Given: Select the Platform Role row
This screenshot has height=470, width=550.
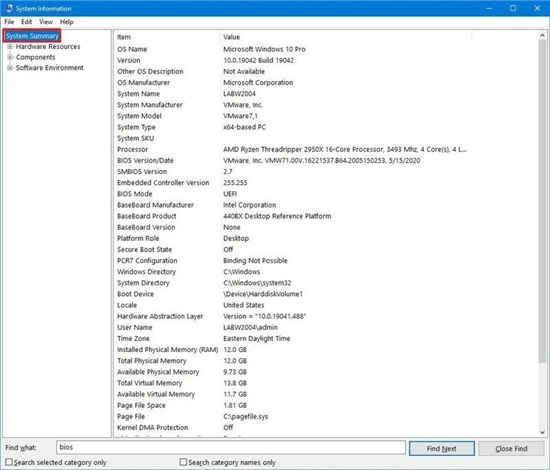Looking at the screenshot, I should pos(326,239).
